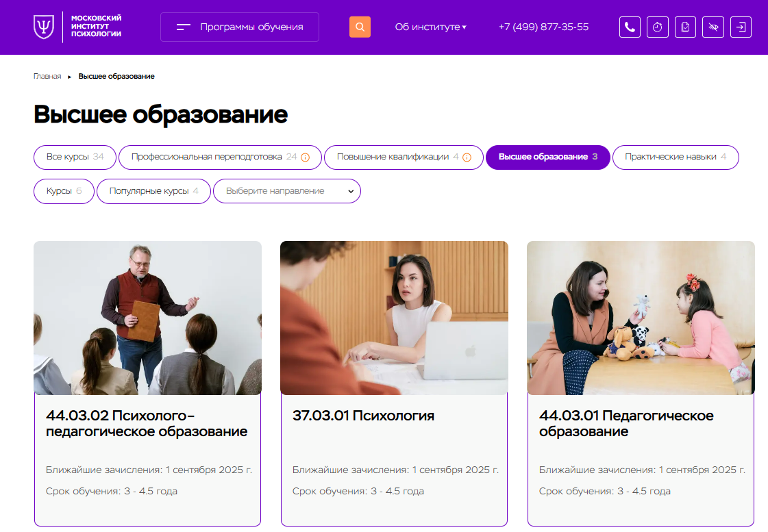Switch to the Курсы filter tab
This screenshot has width=768, height=532.
click(64, 191)
